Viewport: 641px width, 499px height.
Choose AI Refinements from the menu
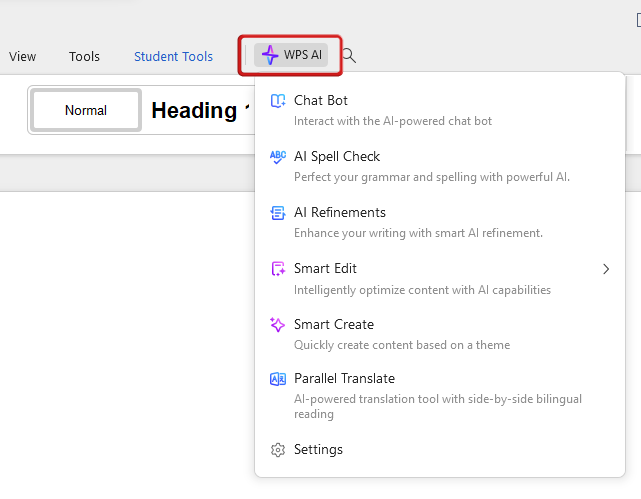click(x=439, y=222)
